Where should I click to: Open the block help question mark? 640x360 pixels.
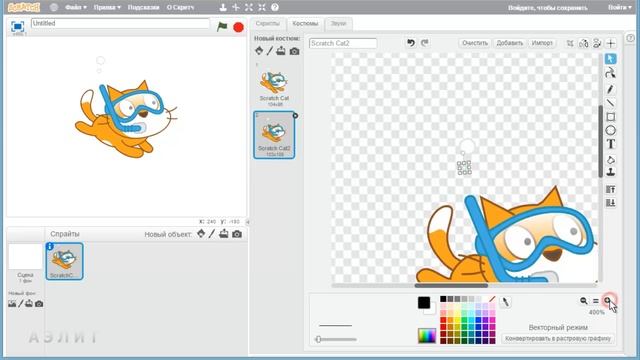[275, 7]
